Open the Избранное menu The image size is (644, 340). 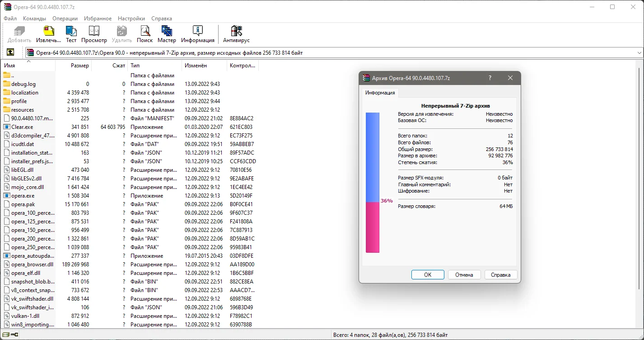[98, 19]
